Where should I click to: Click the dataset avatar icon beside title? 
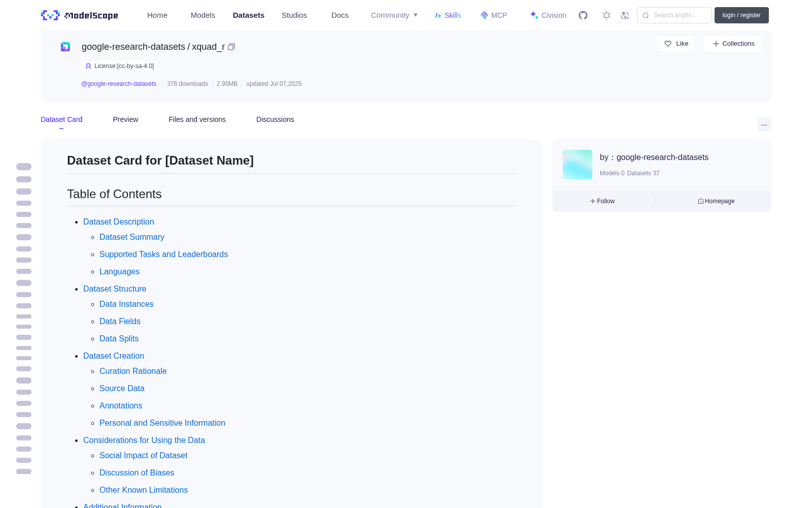[x=65, y=47]
